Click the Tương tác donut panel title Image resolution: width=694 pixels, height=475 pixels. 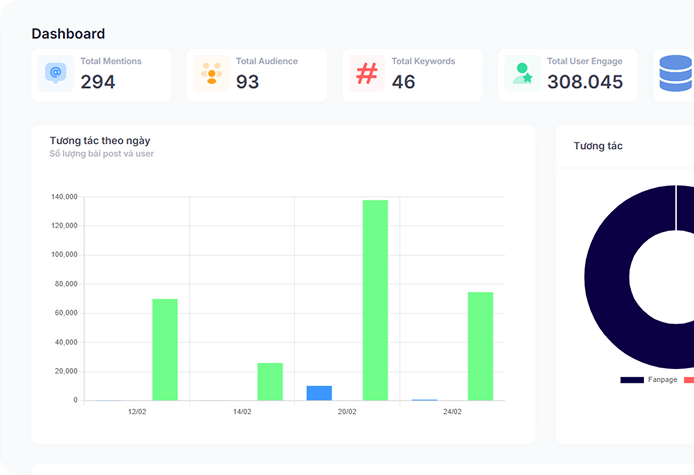598,146
